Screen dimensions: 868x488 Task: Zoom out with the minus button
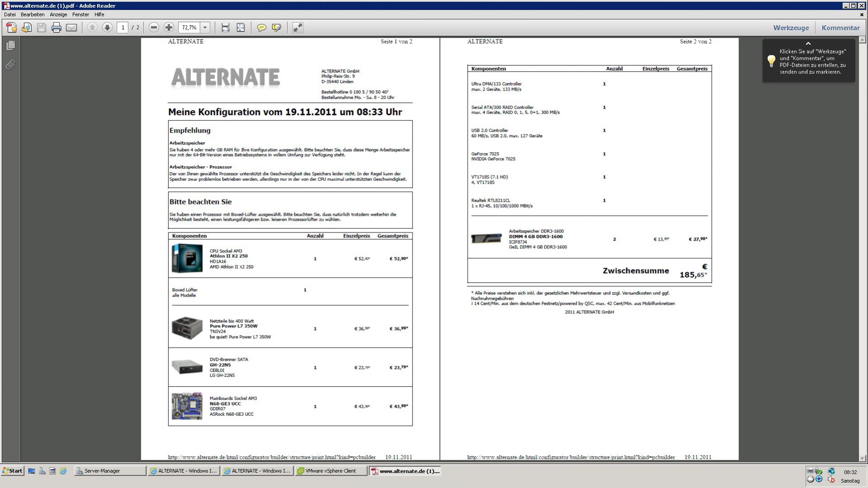click(154, 28)
